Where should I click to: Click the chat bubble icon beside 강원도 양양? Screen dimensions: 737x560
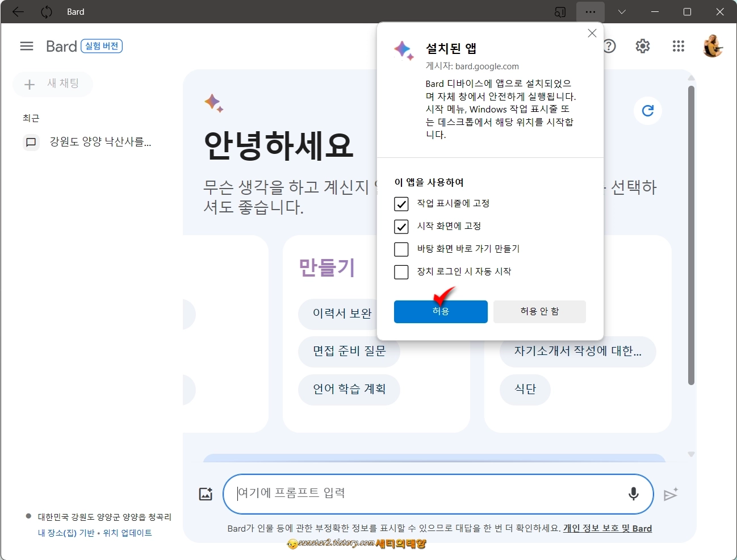coord(31,142)
